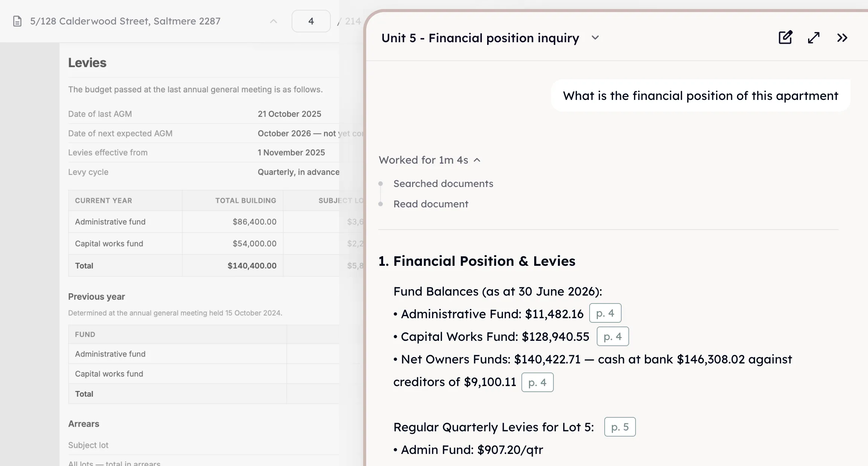Click the 'Admin Fund: $907.20/qtr' line

[x=468, y=449]
